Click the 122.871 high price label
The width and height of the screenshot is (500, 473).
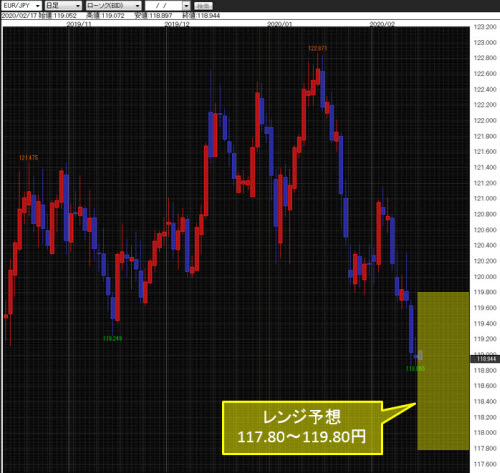click(317, 48)
